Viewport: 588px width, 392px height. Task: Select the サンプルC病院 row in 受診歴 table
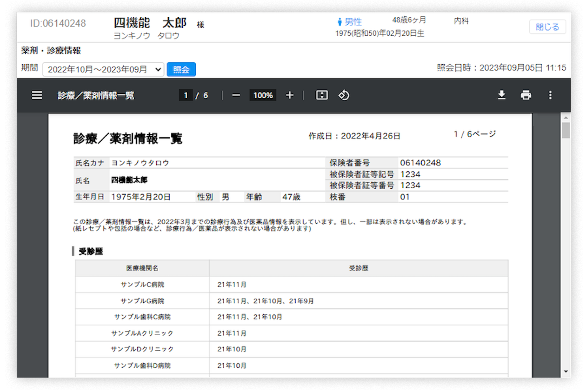142,284
